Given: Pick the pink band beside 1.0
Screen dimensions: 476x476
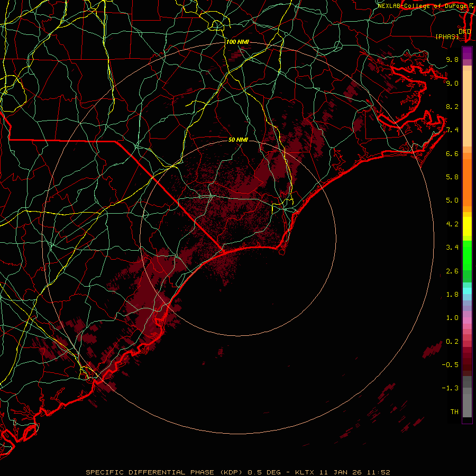Looking at the screenshot, I should click(467, 321).
